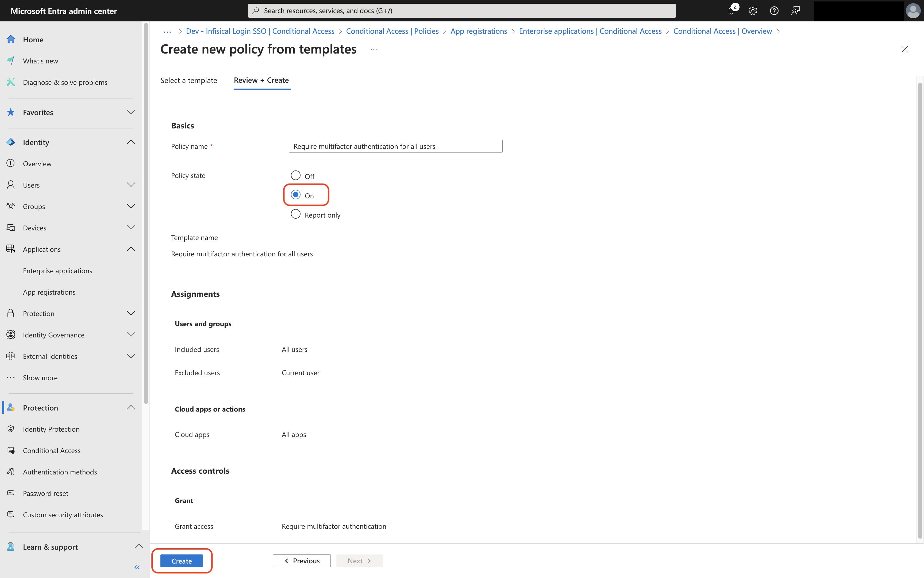
Task: Select the Report only radio button
Action: click(x=295, y=214)
